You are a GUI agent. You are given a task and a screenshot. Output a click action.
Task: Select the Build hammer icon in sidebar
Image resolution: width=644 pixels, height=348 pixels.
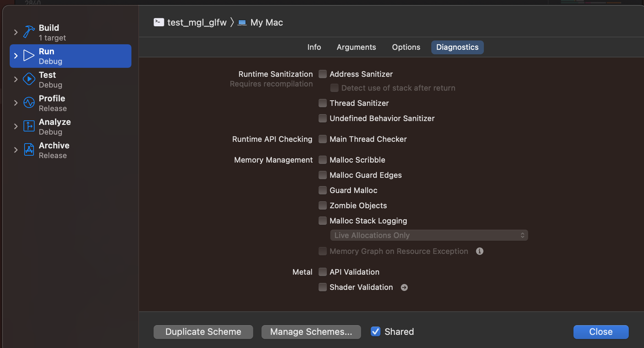point(28,32)
